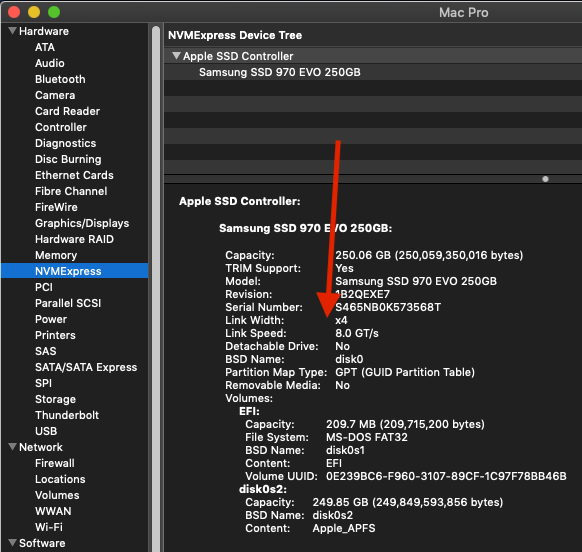Collapse the Apple SSD Controller tree node

pyautogui.click(x=176, y=56)
